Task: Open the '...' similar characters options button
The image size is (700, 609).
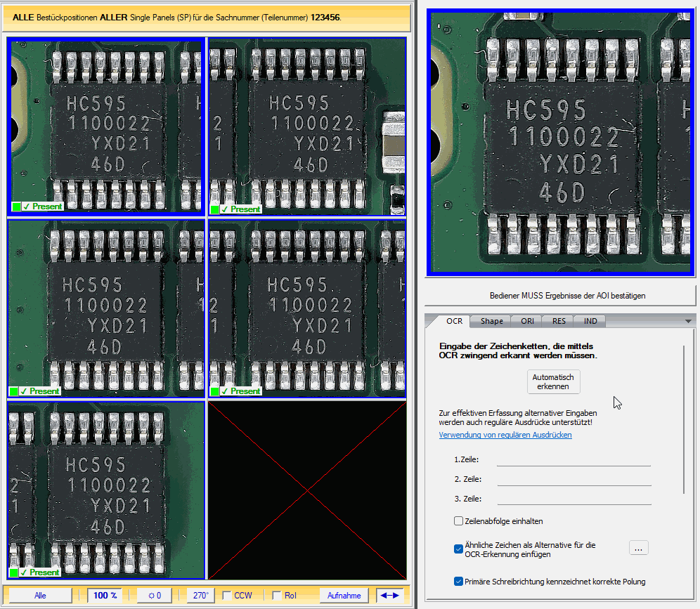Action: [638, 549]
